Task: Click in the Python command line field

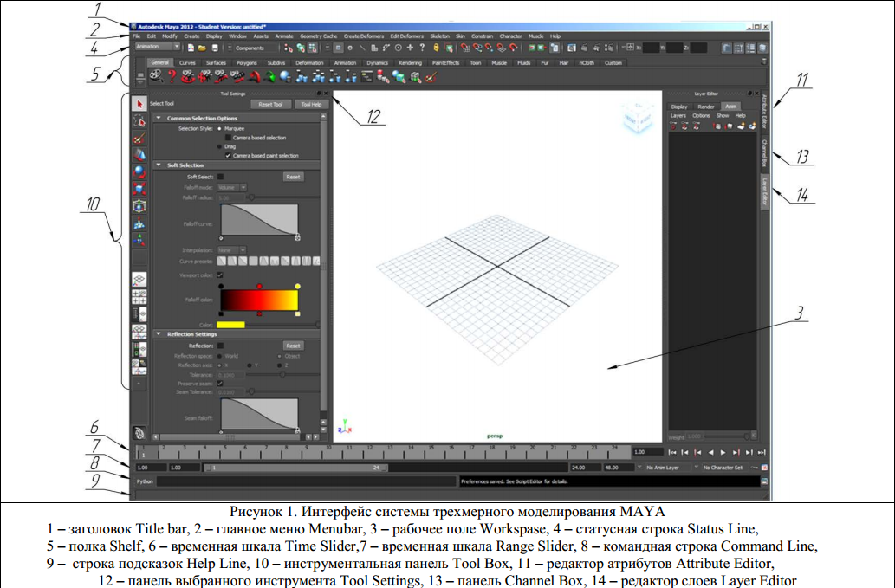Action: pos(307,481)
